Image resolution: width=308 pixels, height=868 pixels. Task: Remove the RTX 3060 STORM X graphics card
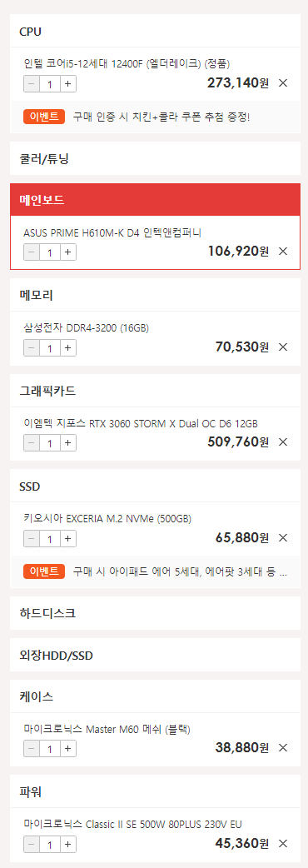click(283, 441)
